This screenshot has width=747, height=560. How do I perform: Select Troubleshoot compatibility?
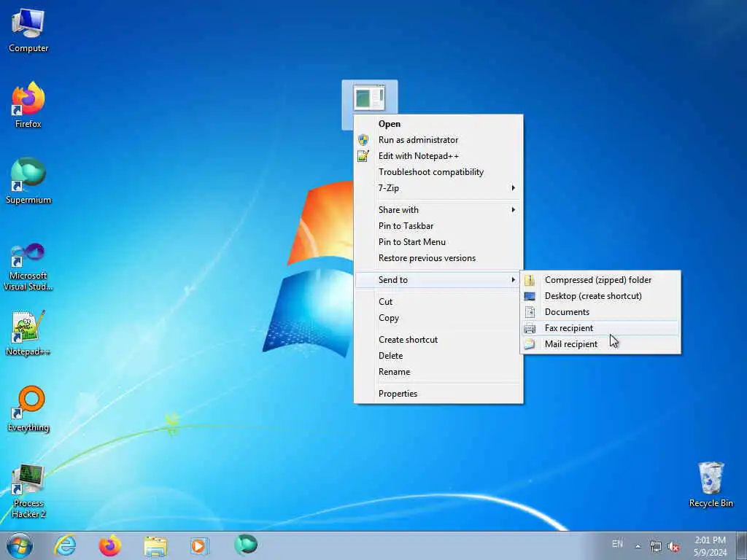pos(438,172)
